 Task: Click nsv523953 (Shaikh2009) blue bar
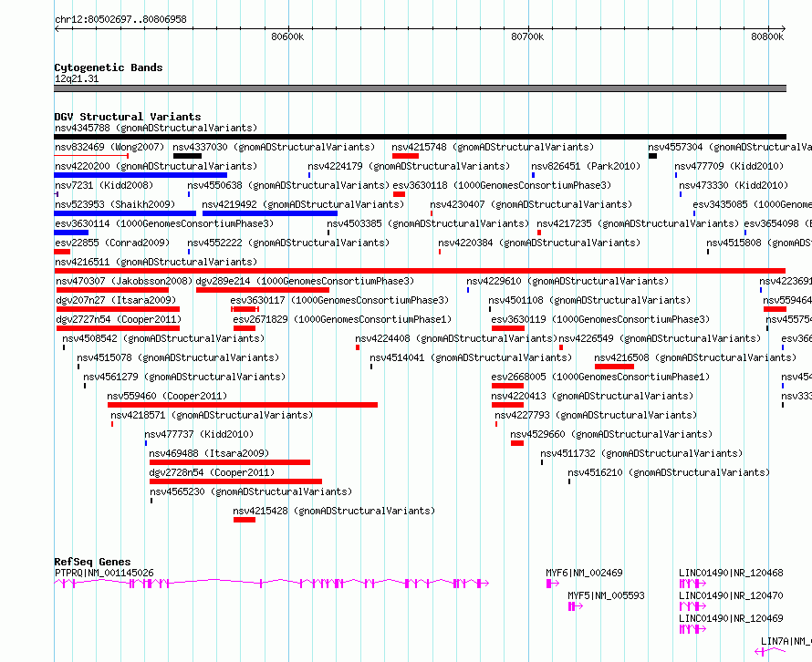click(x=125, y=213)
